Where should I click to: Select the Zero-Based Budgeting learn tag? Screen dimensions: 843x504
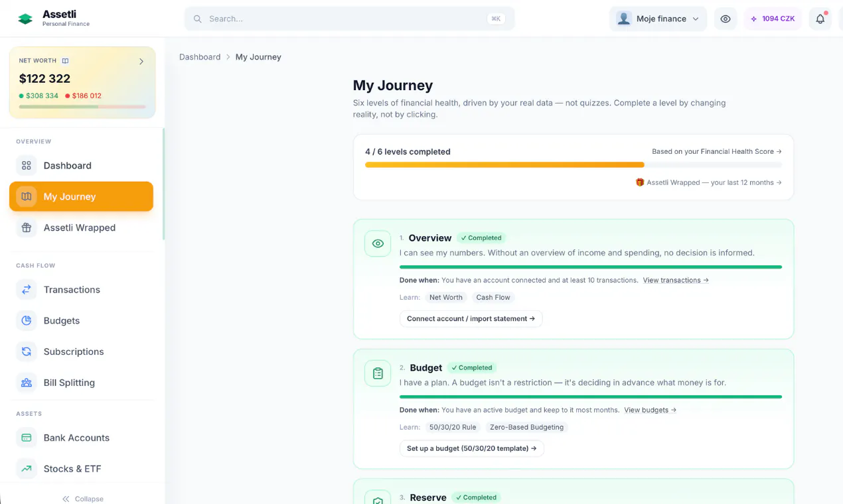[x=527, y=427]
